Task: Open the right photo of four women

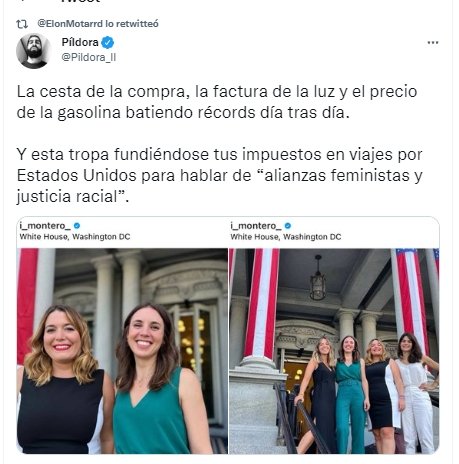Action: (334, 351)
